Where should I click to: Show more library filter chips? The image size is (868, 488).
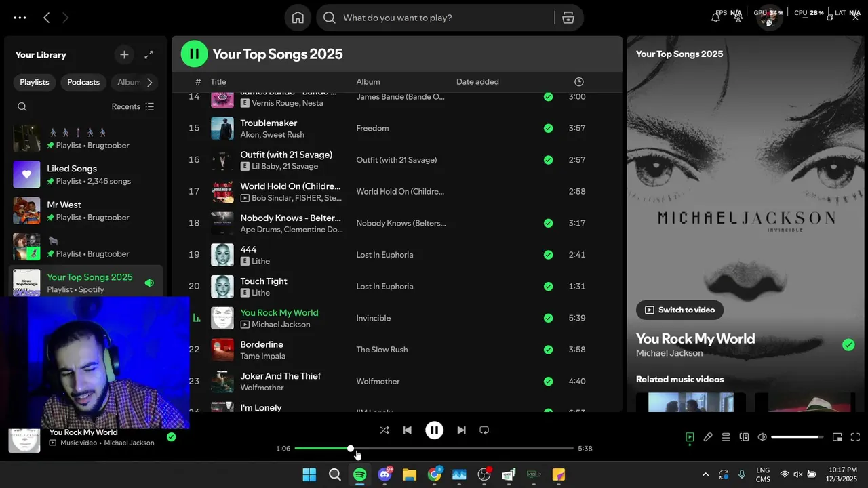click(150, 82)
